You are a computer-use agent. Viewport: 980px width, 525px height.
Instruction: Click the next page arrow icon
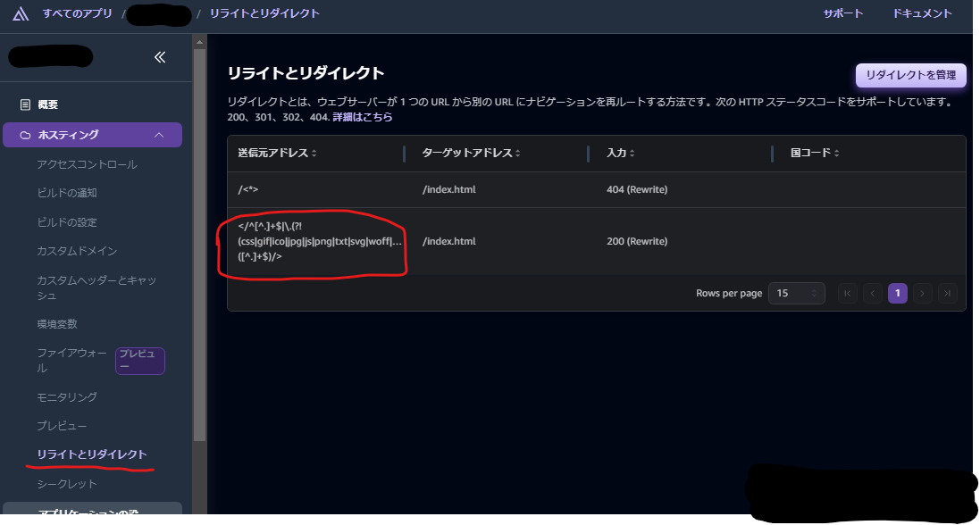click(x=923, y=293)
